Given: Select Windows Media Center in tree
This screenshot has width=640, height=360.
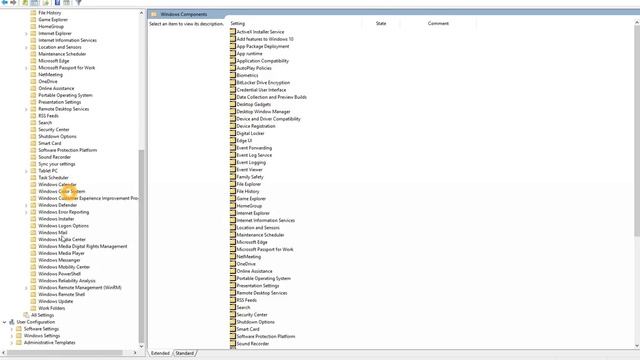Looking at the screenshot, I should (62, 240).
